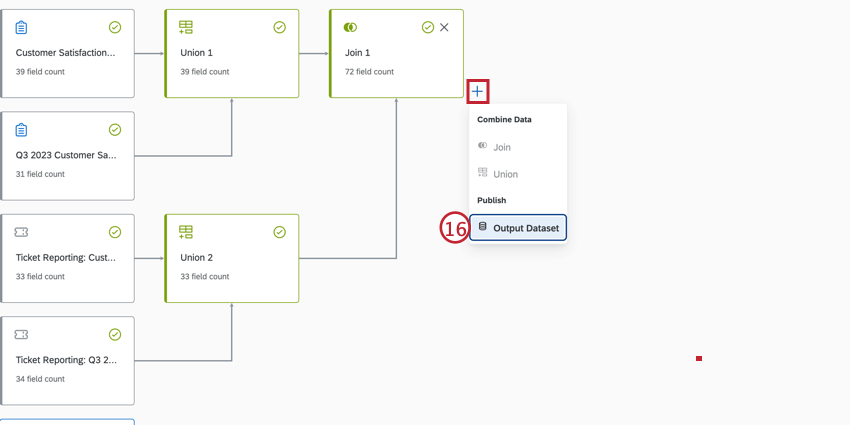Viewport: 850px width, 425px height.
Task: Select the Join 1 node title
Action: point(358,52)
